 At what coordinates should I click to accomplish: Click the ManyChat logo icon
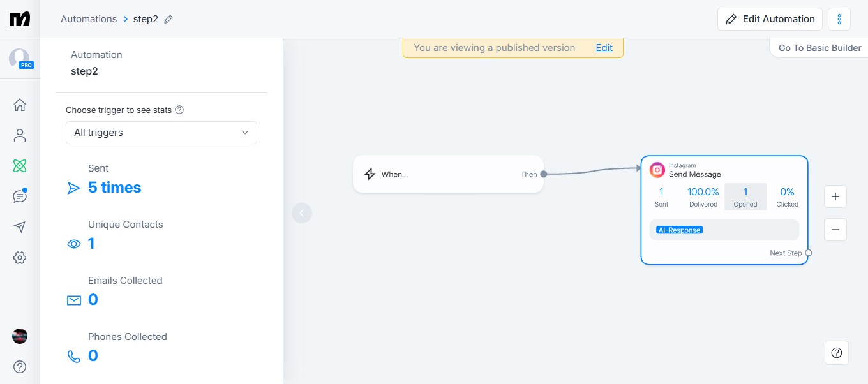tap(20, 19)
